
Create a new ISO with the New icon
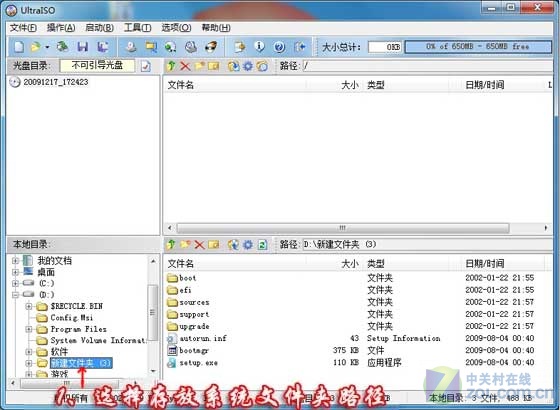tap(19, 46)
